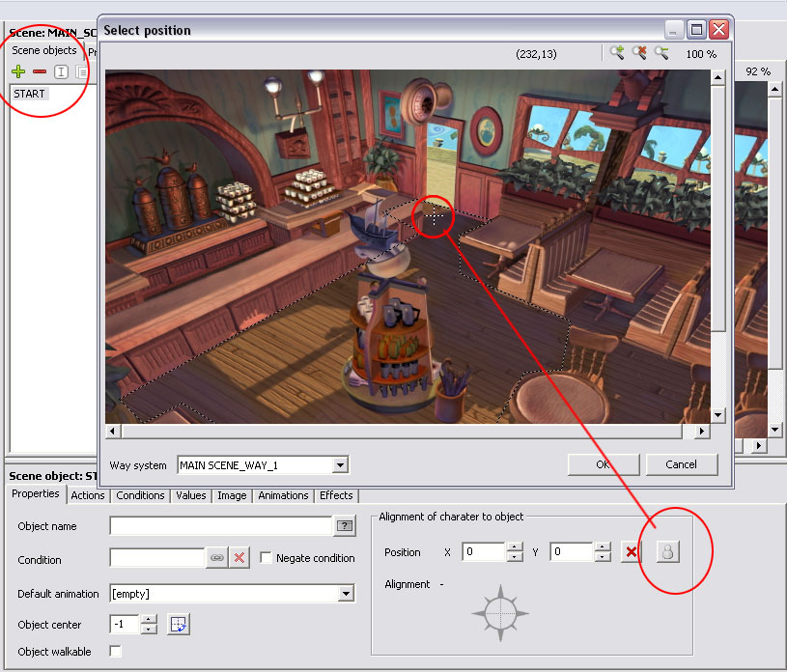Click scroll down arrow in Select position dialog
787x672 pixels.
[x=718, y=415]
